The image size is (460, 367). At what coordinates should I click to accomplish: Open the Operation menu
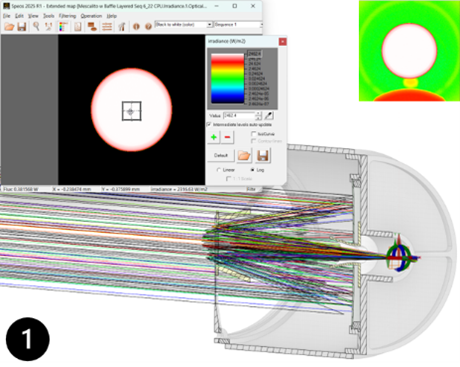coord(91,16)
